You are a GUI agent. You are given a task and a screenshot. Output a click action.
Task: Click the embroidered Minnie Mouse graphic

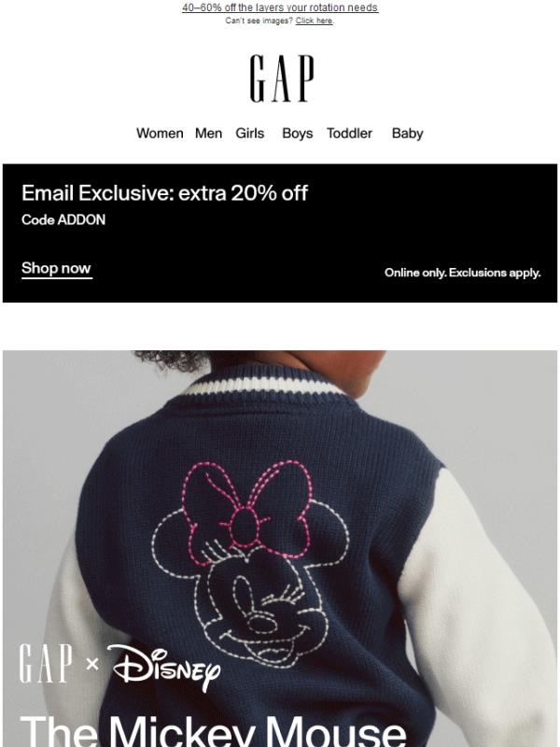(251, 564)
